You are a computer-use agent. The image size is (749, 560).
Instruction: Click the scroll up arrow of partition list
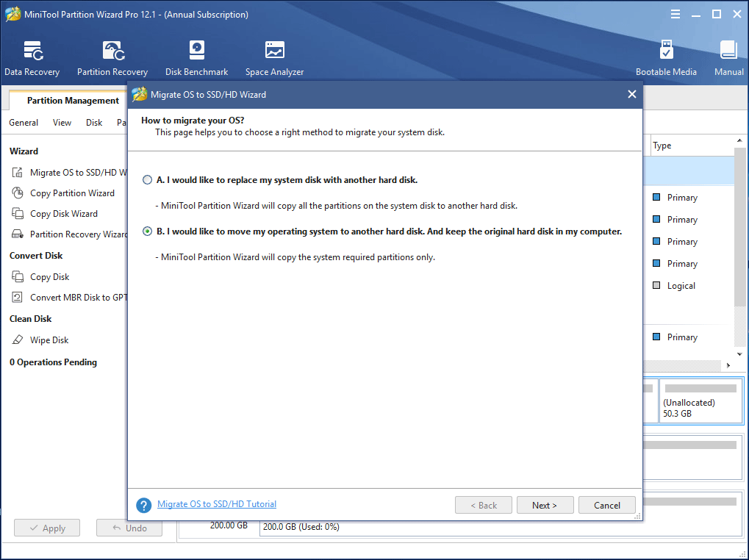coord(739,141)
